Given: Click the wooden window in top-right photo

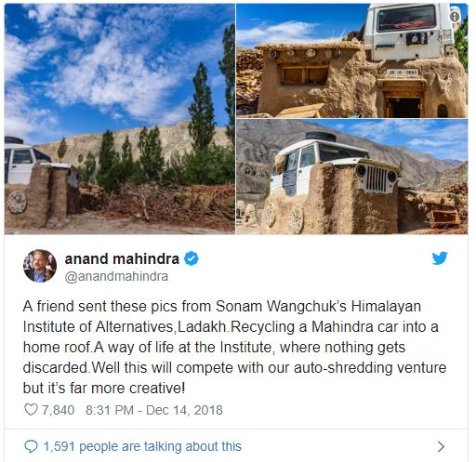Looking at the screenshot, I should tap(305, 75).
